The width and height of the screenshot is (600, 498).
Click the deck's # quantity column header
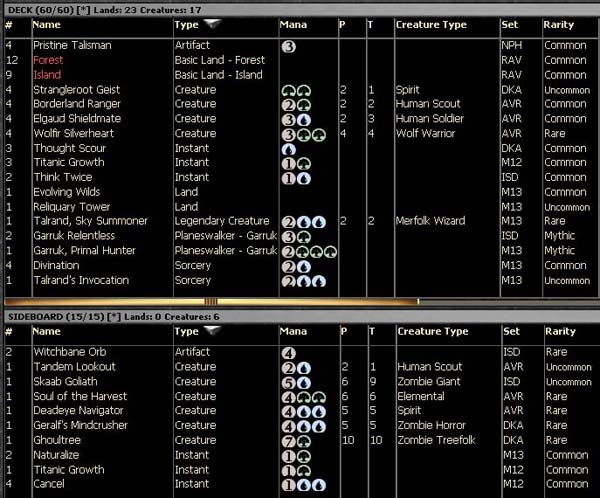[9, 25]
